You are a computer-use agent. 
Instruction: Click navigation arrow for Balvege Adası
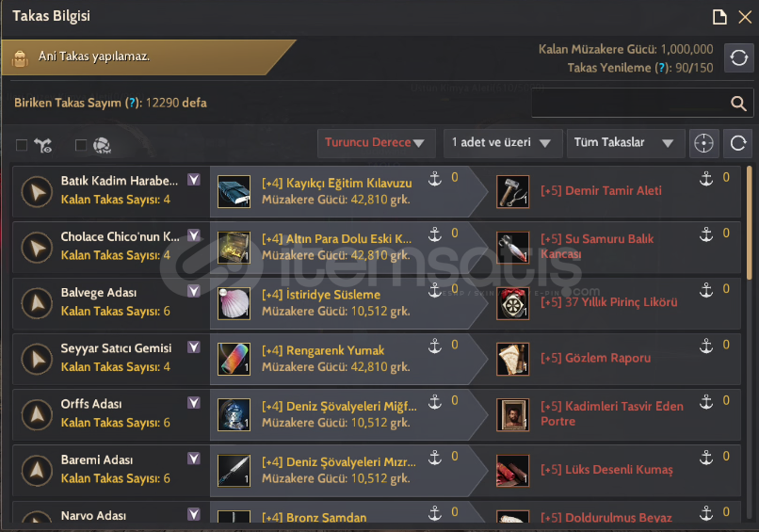pos(37,303)
